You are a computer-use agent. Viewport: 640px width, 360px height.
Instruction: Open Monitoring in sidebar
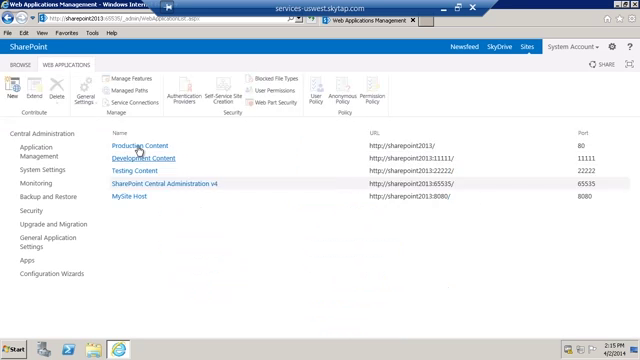pos(36,183)
